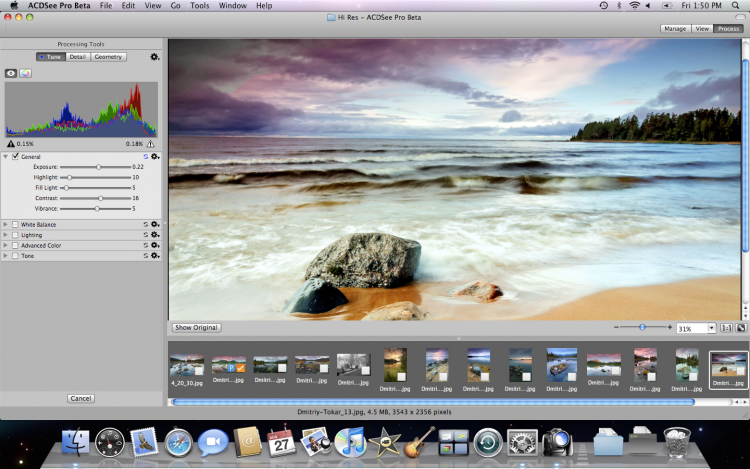Open the 31% zoom level dropdown
The image size is (750, 469).
click(711, 328)
